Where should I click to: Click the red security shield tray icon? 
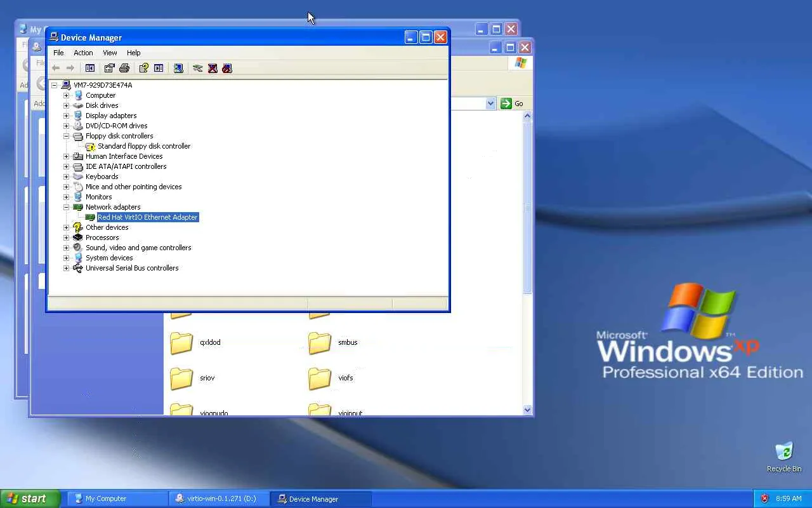pos(764,498)
